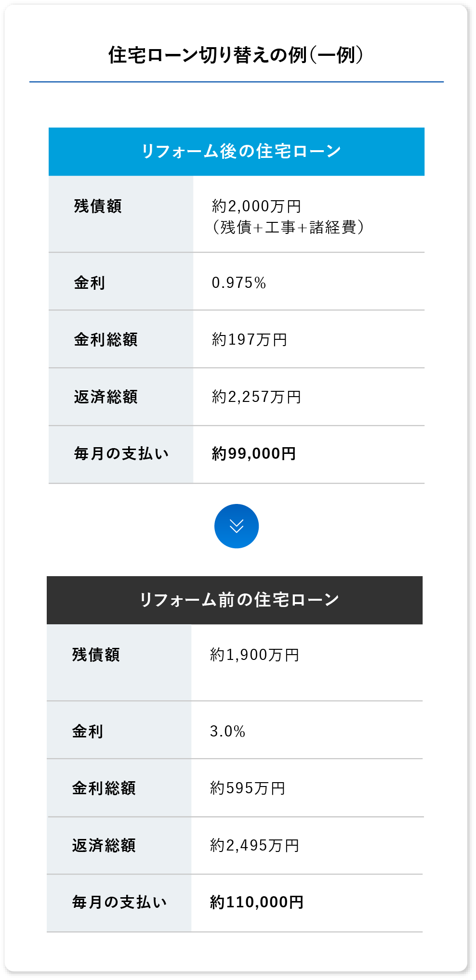The width and height of the screenshot is (476, 980).
Task: Click 残債額 label under the blue header
Action: click(x=98, y=206)
